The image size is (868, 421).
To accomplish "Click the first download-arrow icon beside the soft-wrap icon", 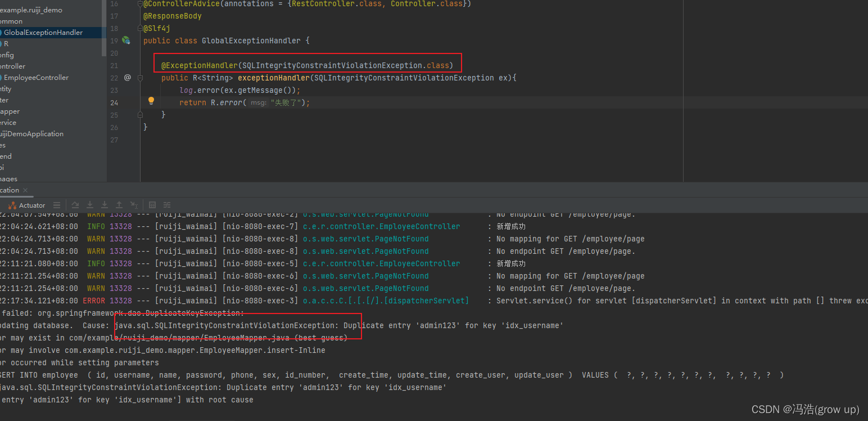I will [x=90, y=205].
